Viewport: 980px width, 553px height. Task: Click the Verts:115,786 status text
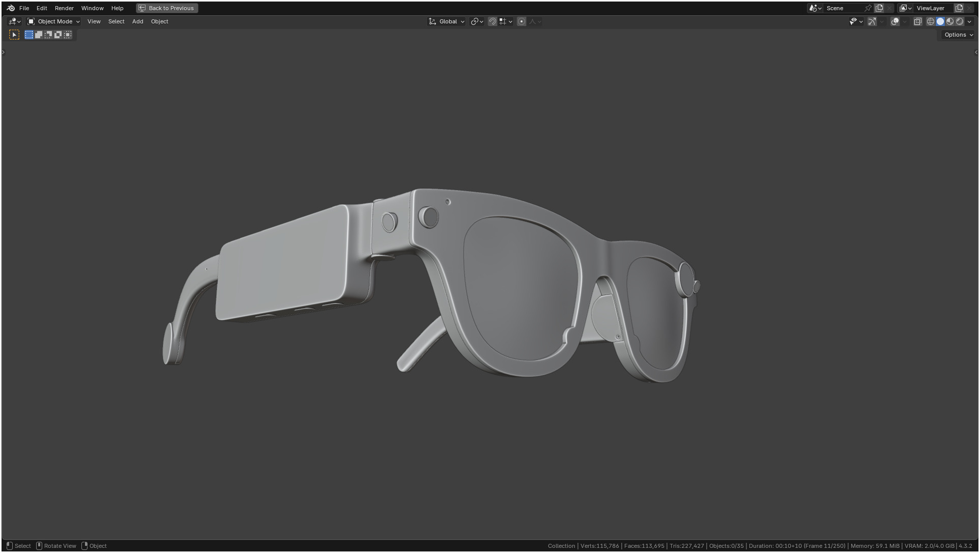[599, 546]
